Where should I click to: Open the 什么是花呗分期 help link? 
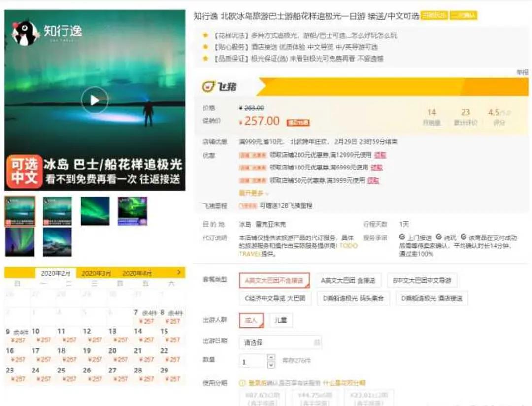point(344,383)
